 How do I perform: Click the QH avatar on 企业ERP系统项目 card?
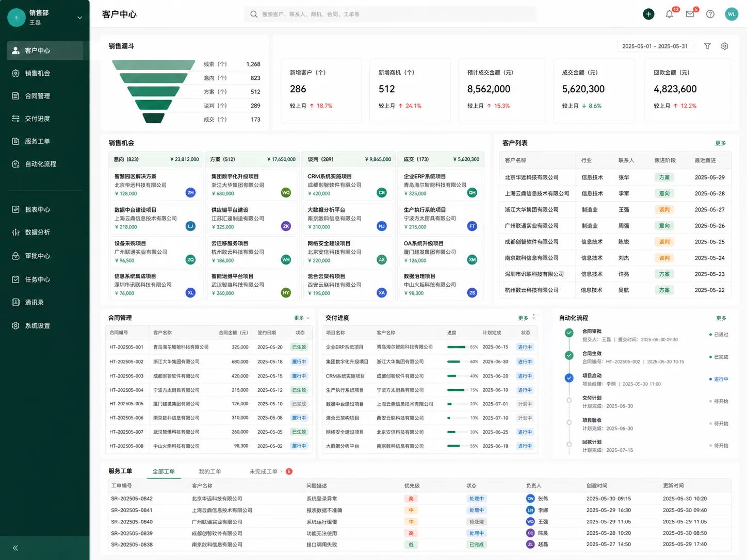(472, 193)
